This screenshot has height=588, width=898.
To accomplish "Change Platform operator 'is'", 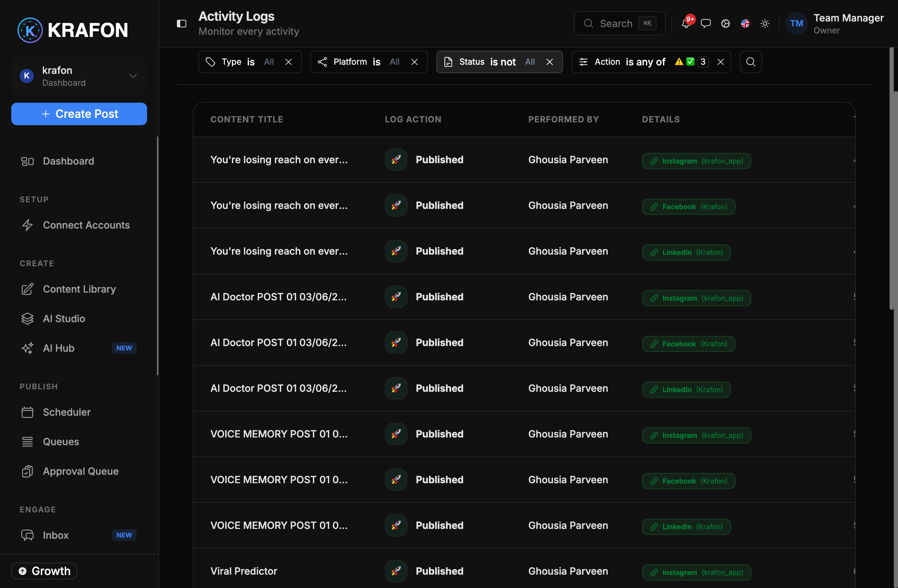I will 377,62.
